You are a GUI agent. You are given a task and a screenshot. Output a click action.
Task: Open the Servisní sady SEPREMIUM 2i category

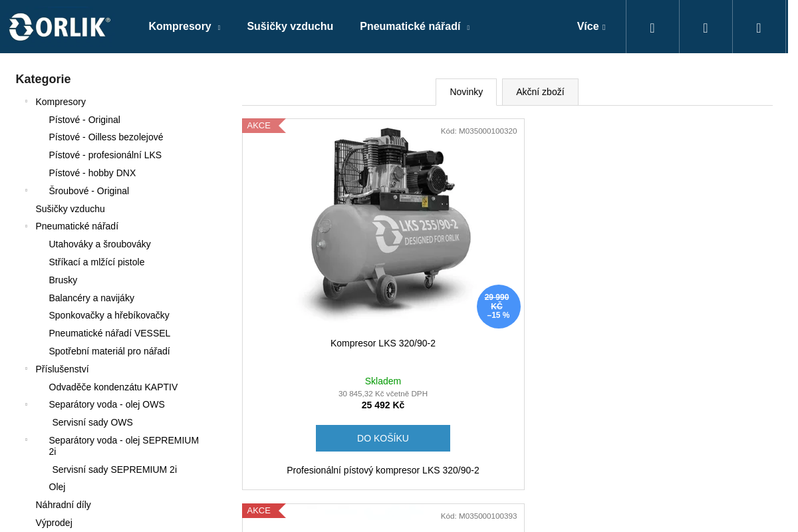coord(114,469)
